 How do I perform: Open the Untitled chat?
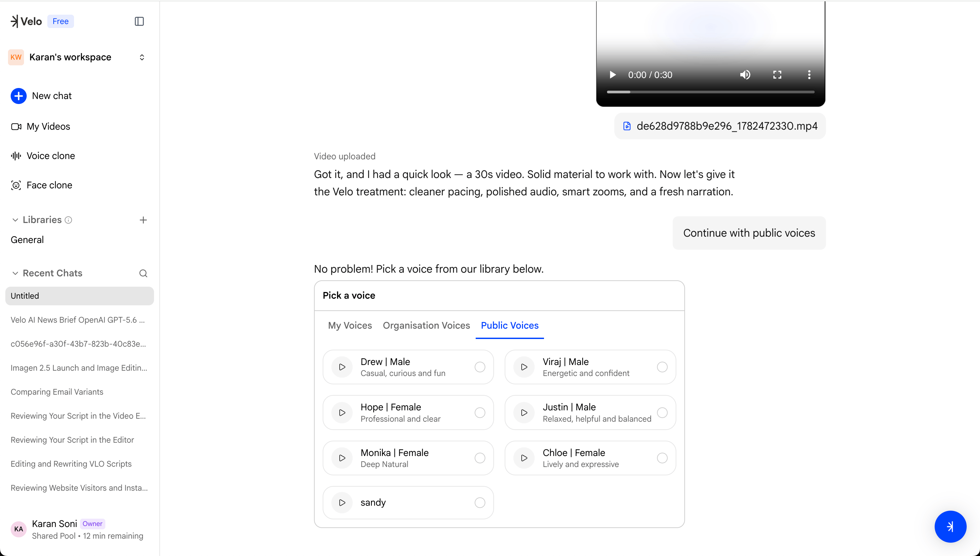point(79,296)
